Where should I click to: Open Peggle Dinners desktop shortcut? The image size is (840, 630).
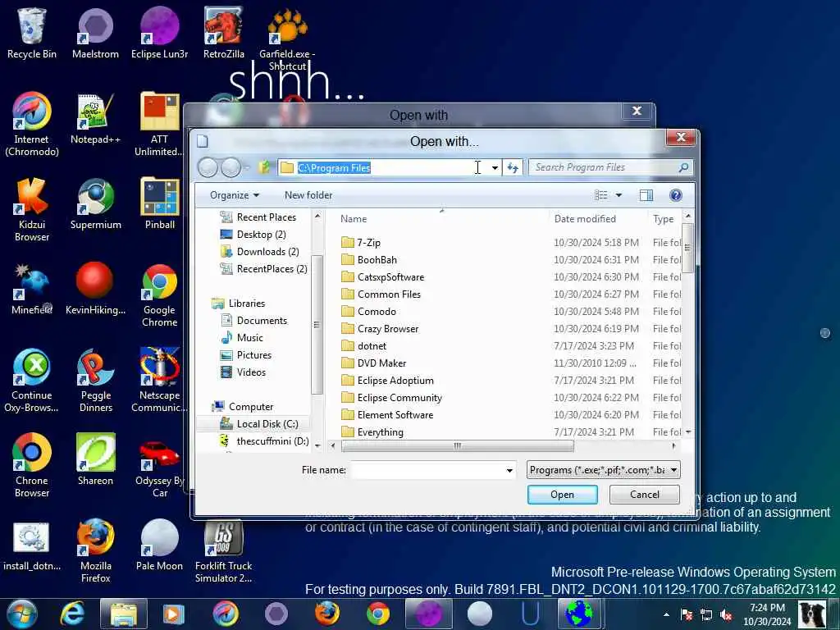[x=95, y=381]
